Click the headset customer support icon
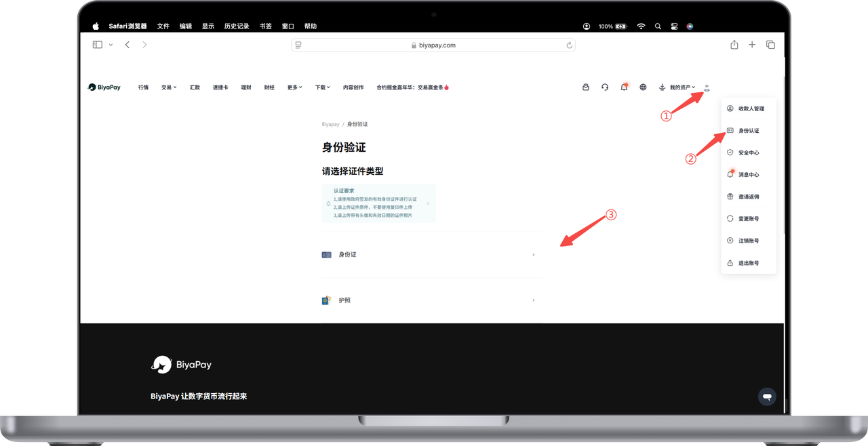Screen dimensions: 868x446 [605, 87]
